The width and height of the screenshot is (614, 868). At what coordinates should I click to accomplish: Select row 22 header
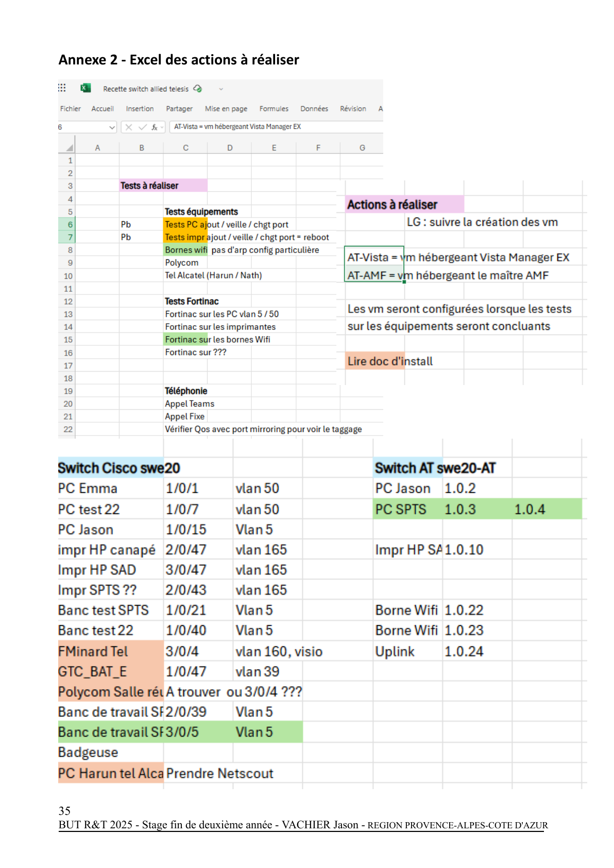pyautogui.click(x=67, y=429)
